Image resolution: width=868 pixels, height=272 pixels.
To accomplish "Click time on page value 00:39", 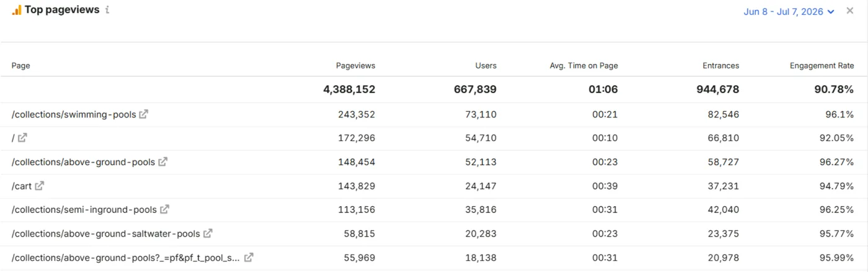I will pos(605,186).
